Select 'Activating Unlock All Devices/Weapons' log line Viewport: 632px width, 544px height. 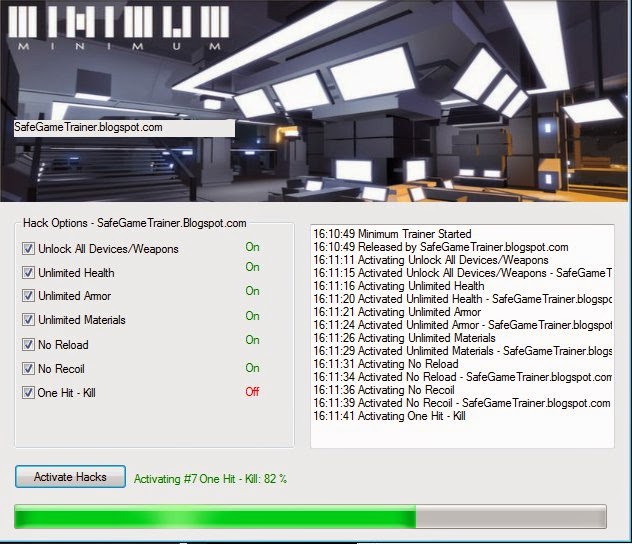(431, 260)
